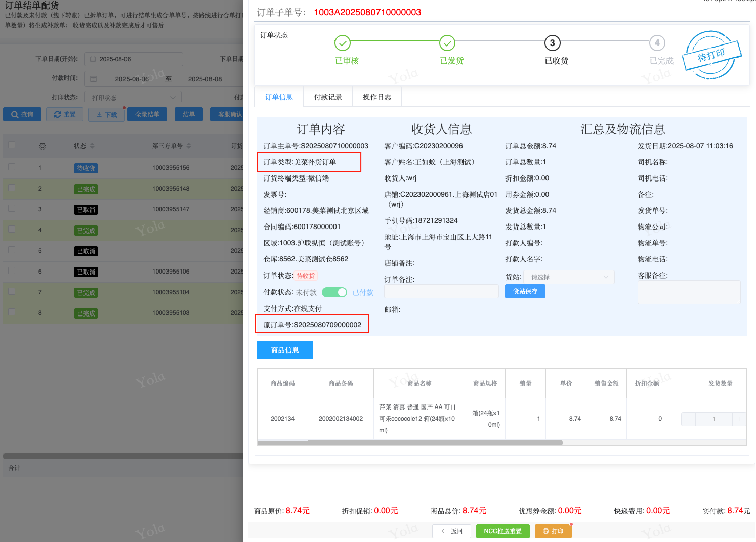Open the 货站 请选择 dropdown

click(569, 277)
